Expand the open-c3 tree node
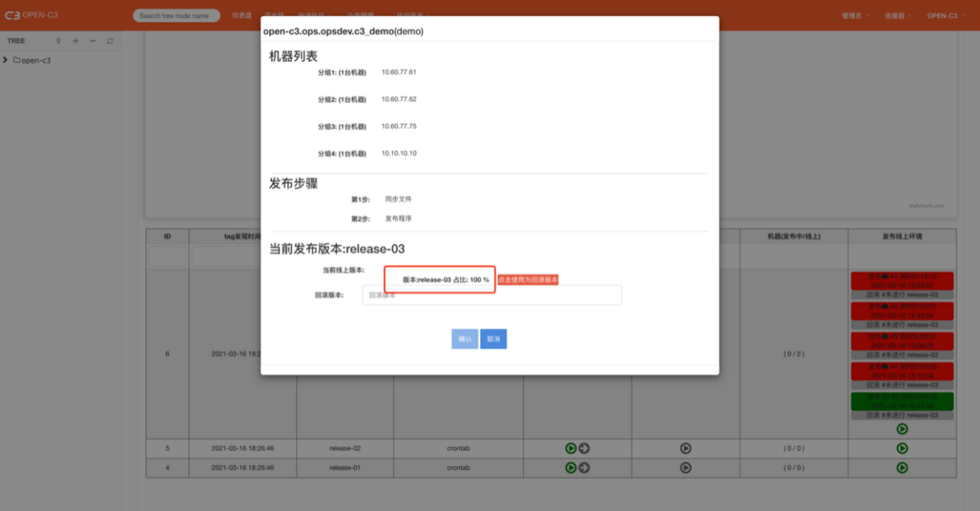This screenshot has width=980, height=511. tap(5, 60)
